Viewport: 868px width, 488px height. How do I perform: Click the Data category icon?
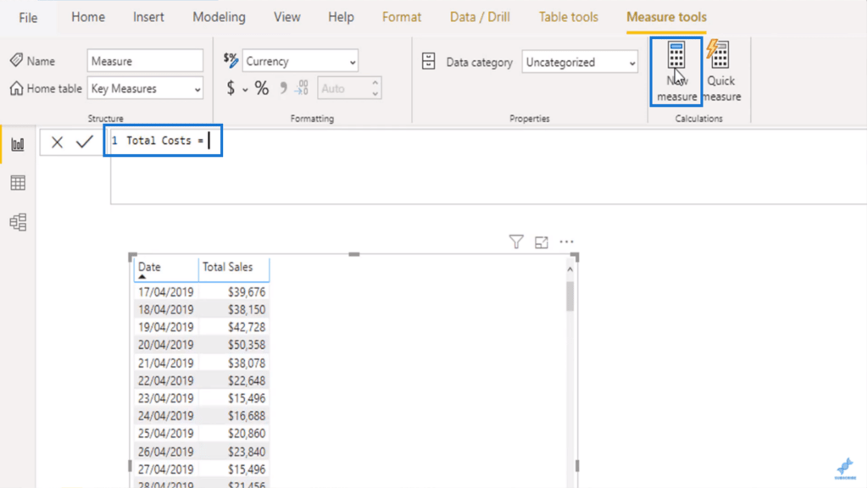pos(428,61)
